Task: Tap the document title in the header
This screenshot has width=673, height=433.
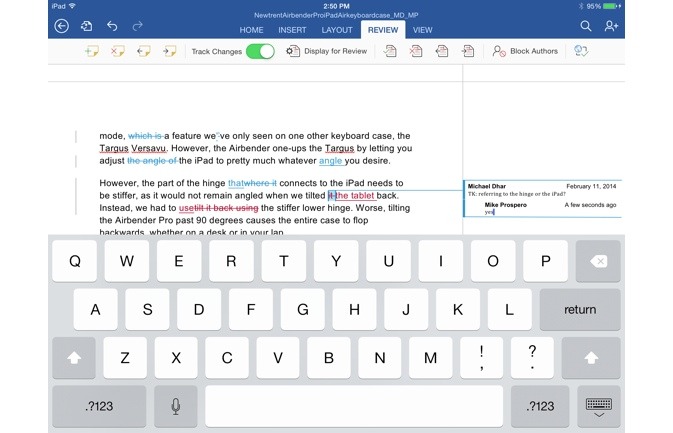Action: (336, 15)
